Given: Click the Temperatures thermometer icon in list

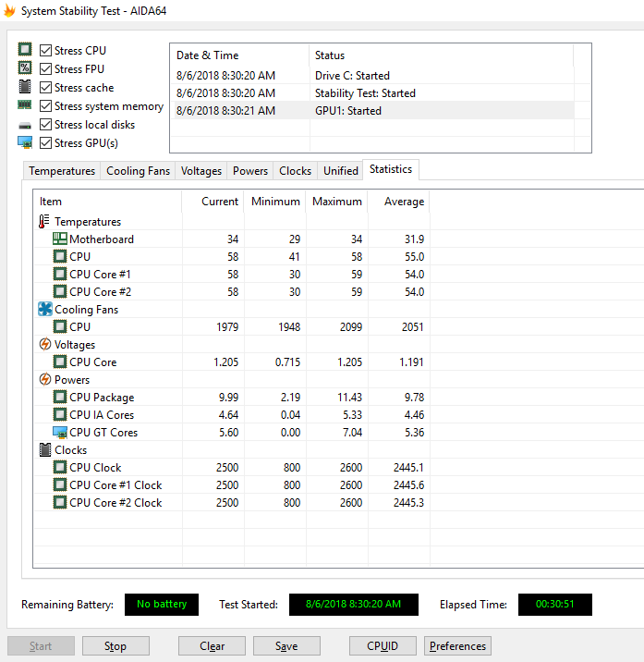Looking at the screenshot, I should (x=44, y=221).
